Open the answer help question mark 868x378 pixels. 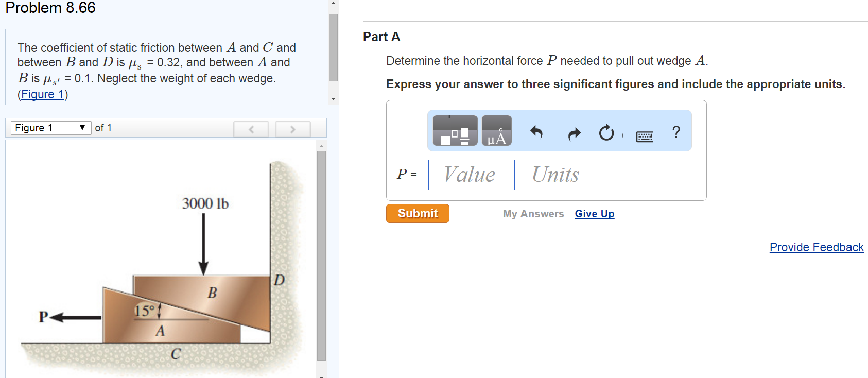pos(676,132)
